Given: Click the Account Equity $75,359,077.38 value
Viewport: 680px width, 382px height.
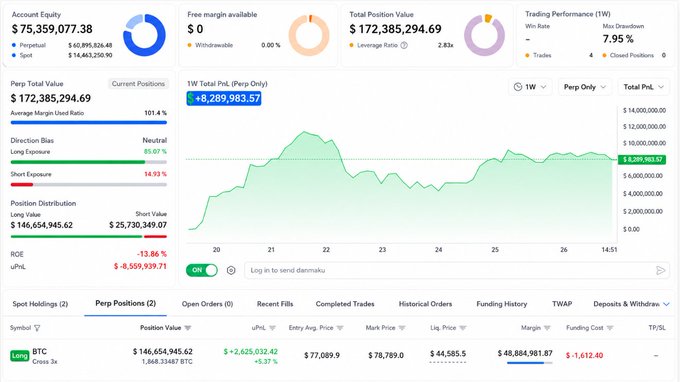Looking at the screenshot, I should 52,29.
